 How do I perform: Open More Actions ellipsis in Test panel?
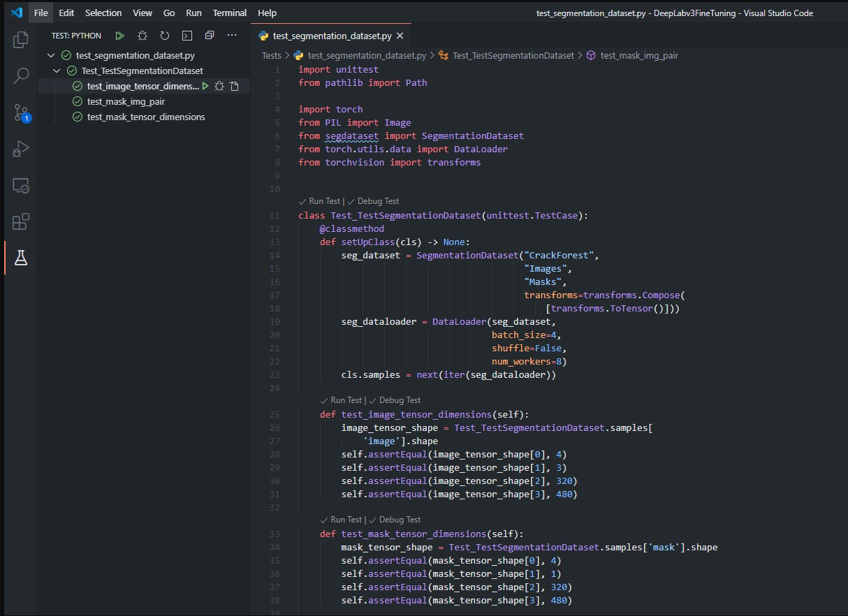[x=232, y=36]
